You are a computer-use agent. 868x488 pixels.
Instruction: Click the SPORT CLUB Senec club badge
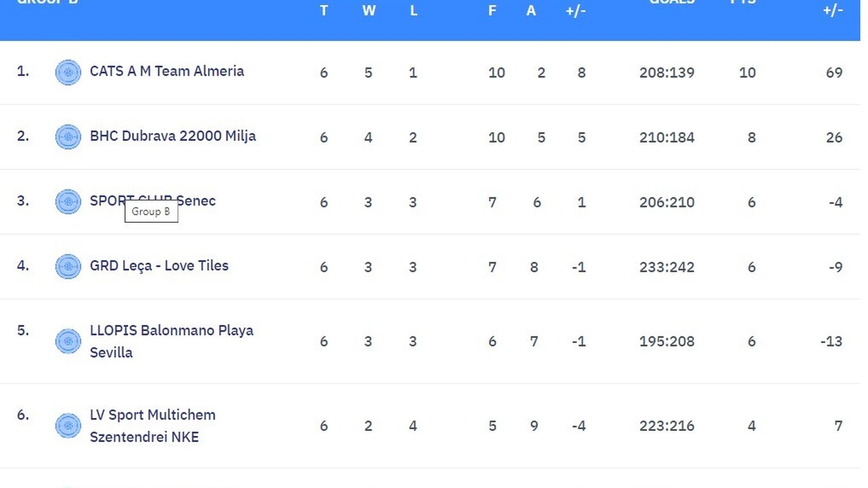tap(68, 202)
